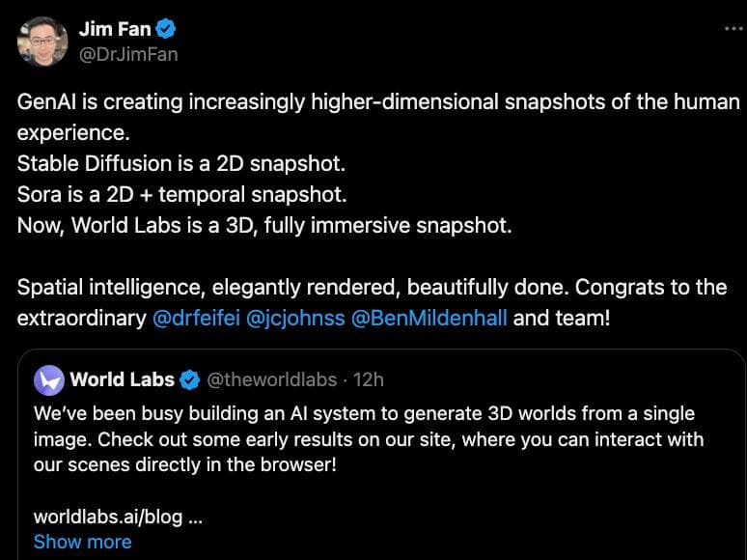Image resolution: width=747 pixels, height=560 pixels.
Task: Open the @drfeifei mention
Action: pyautogui.click(x=196, y=318)
